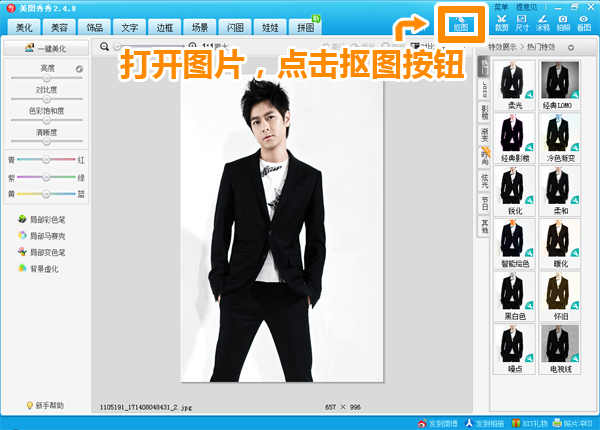Click the 对比度 contrast slider handle
The width and height of the screenshot is (600, 430).
tap(47, 99)
